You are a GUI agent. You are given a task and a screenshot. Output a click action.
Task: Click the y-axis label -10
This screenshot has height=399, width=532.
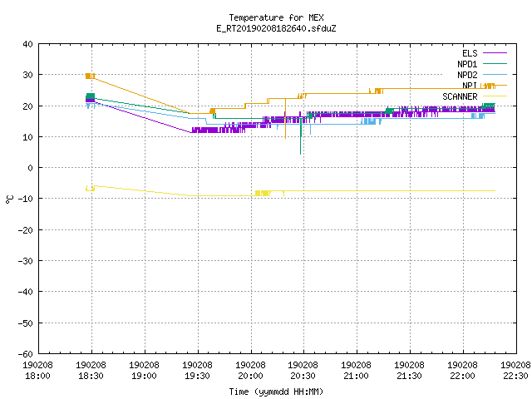[x=26, y=199]
